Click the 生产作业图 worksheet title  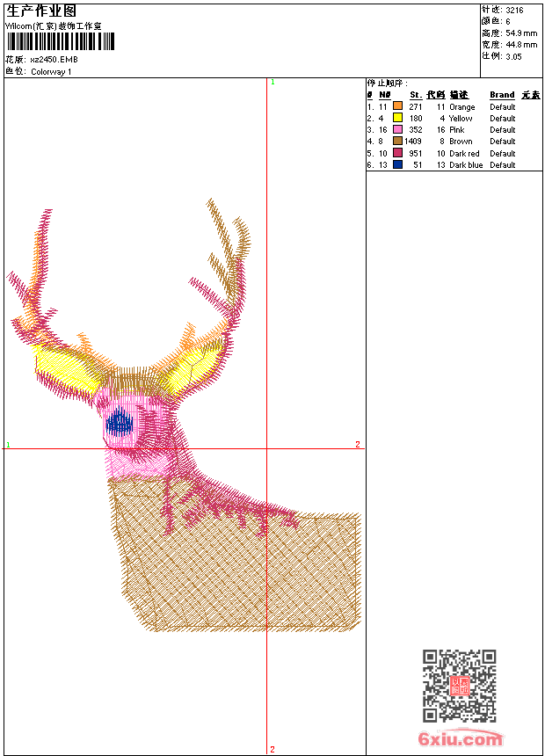pyautogui.click(x=41, y=11)
